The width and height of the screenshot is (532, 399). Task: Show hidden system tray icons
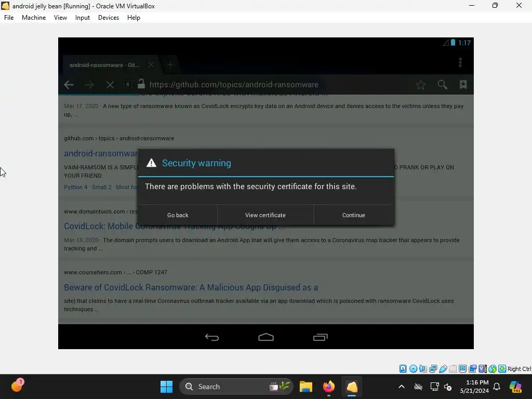pos(402,387)
